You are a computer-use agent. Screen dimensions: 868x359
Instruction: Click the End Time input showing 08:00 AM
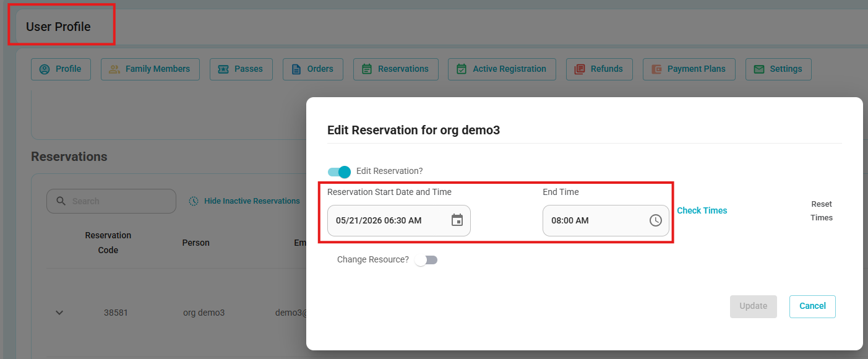click(x=606, y=220)
